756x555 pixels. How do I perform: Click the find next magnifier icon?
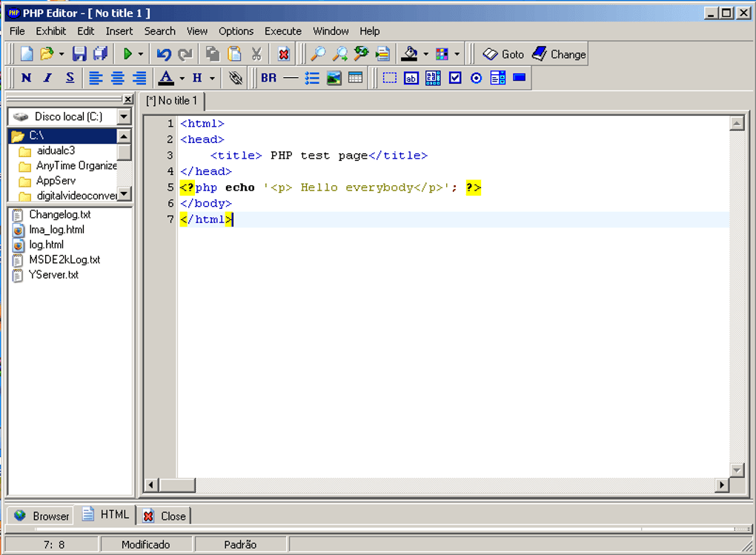(340, 53)
